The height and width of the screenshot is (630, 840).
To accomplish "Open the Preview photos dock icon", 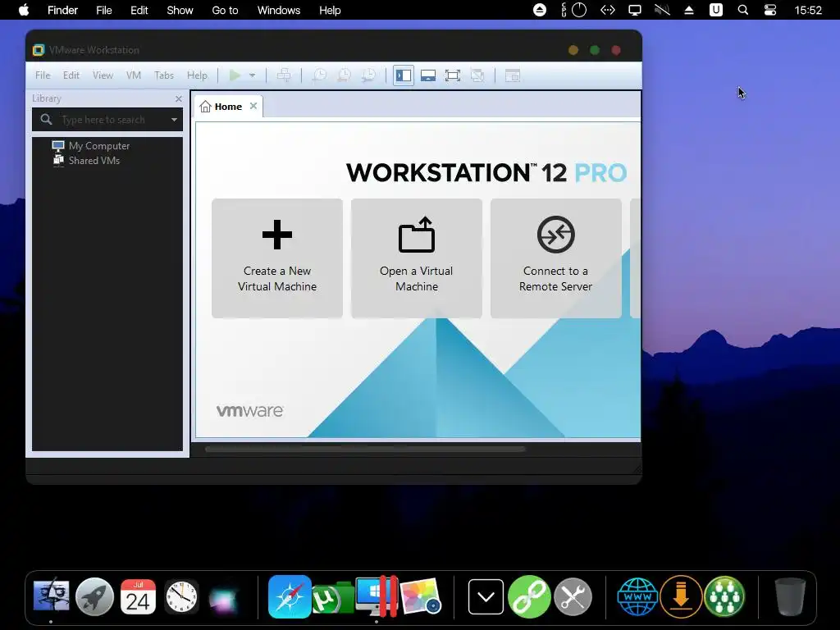I will tap(420, 596).
